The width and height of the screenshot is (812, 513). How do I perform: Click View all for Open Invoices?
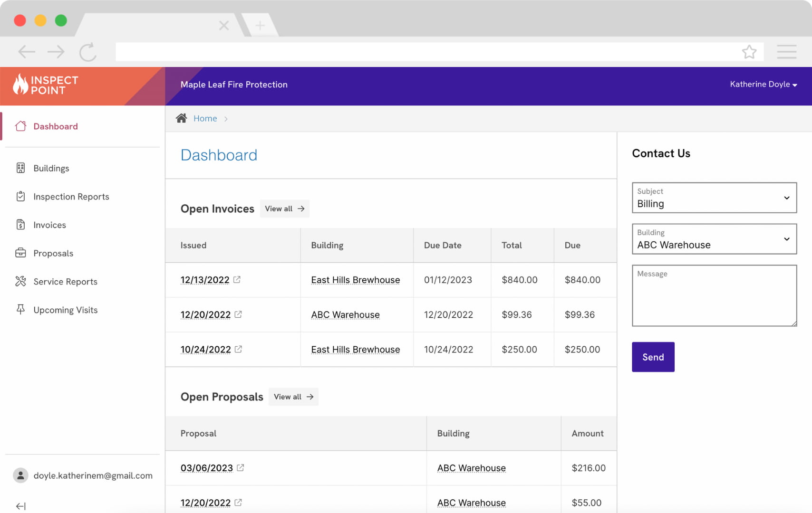point(284,209)
